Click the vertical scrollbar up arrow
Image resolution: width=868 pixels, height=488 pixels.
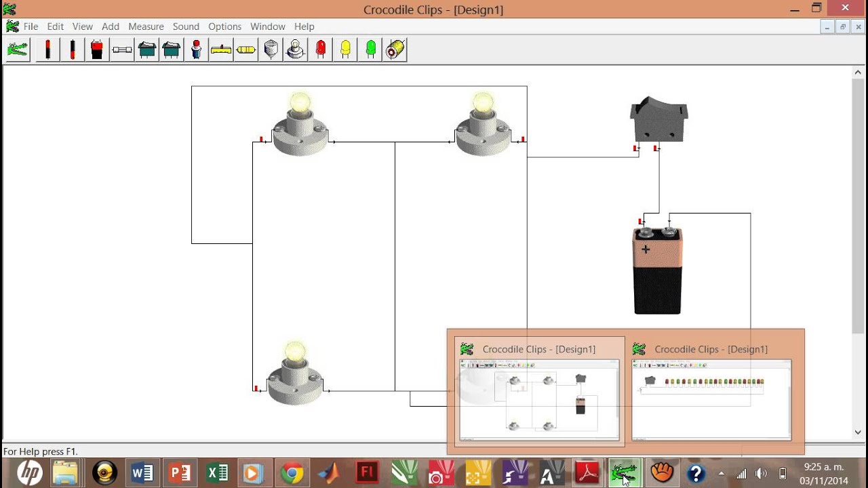point(858,73)
